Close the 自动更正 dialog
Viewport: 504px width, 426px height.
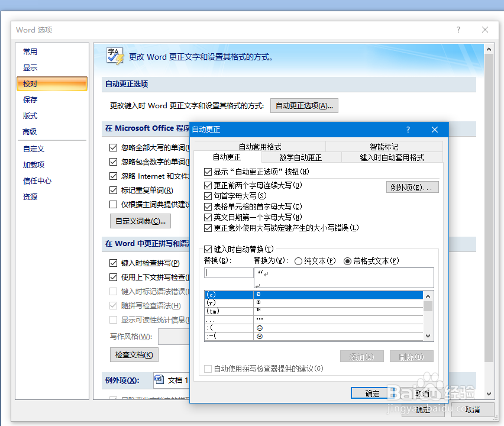click(435, 130)
